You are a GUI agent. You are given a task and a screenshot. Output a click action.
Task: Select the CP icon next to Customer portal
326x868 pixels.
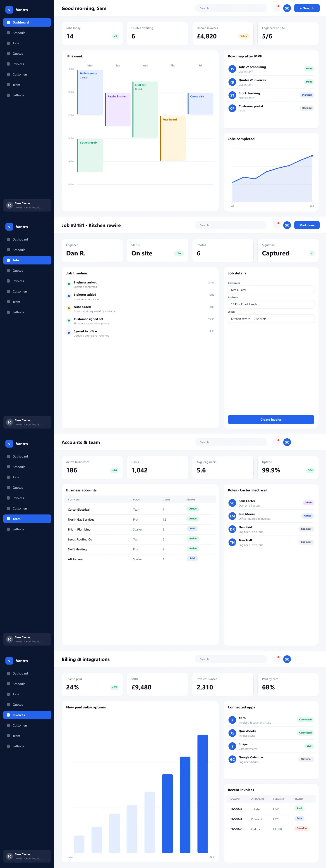(x=232, y=108)
